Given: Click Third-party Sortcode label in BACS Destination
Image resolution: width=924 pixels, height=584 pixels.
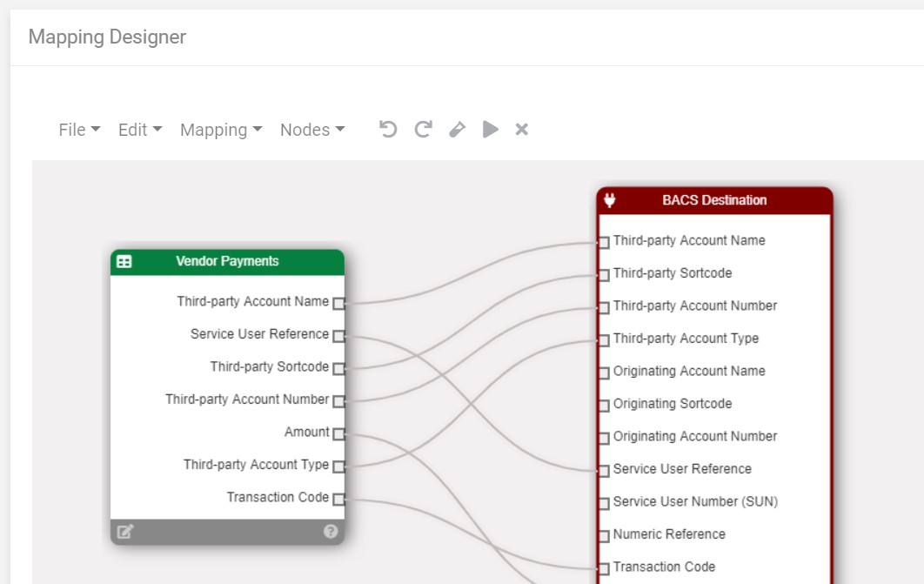Looking at the screenshot, I should tap(673, 272).
